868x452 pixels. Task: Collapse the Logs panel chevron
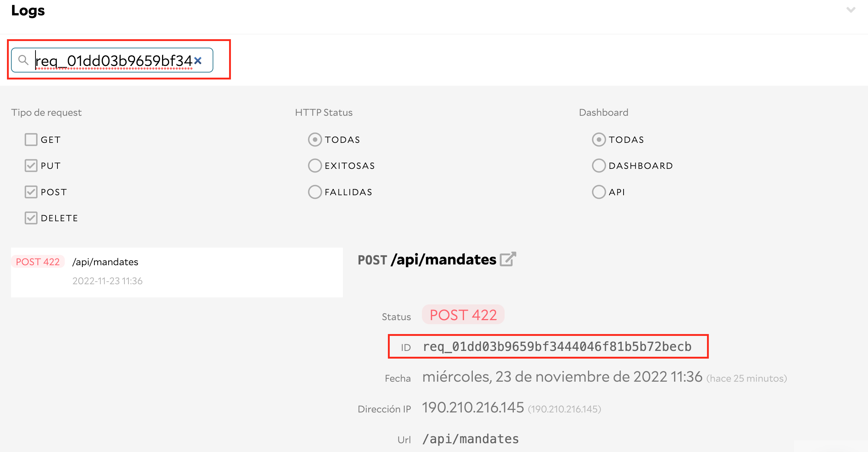click(x=851, y=10)
